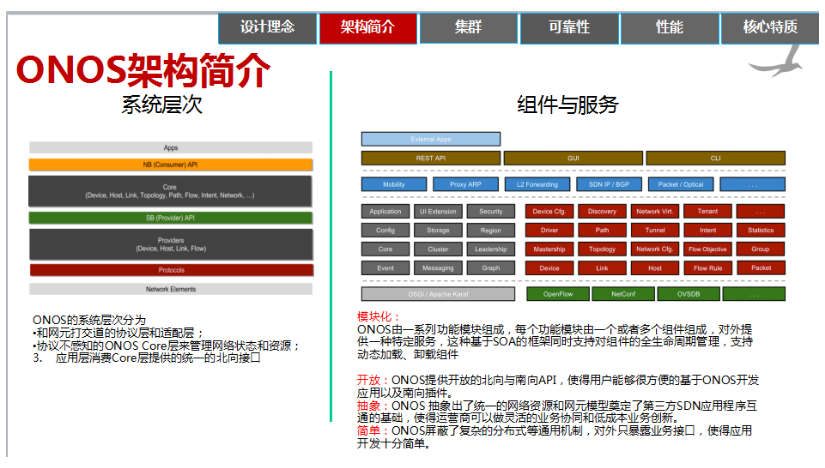The height and width of the screenshot is (468, 825).
Task: Click the ONOS架构简介 title
Action: [x=143, y=70]
